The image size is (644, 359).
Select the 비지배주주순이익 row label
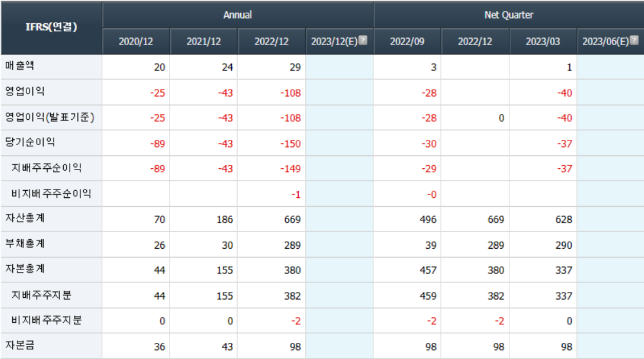(52, 193)
